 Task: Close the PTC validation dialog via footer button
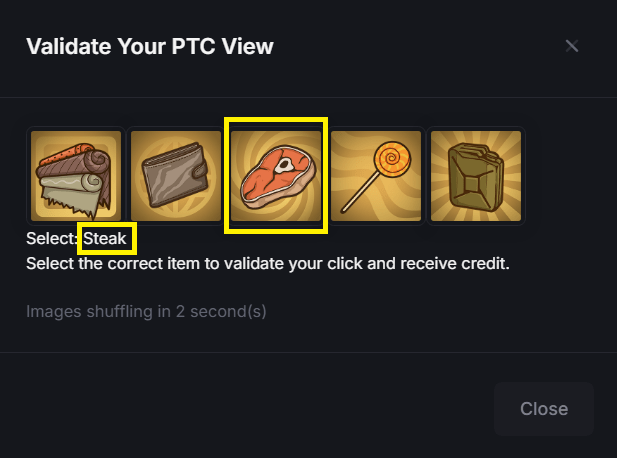pyautogui.click(x=543, y=409)
